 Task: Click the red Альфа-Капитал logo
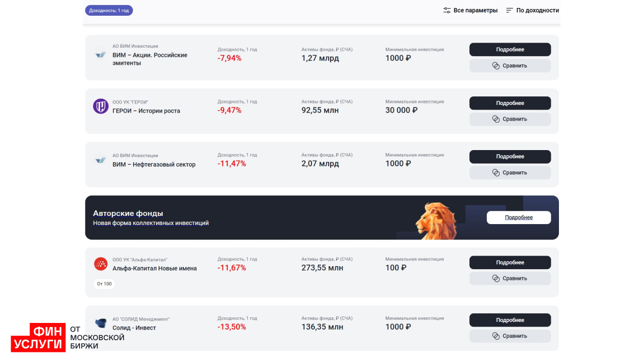[x=101, y=264]
